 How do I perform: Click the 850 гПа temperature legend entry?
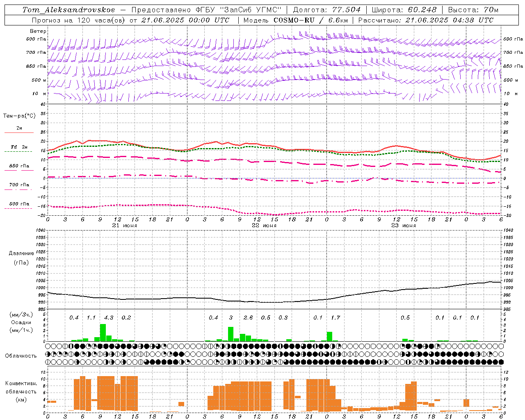click(x=19, y=166)
